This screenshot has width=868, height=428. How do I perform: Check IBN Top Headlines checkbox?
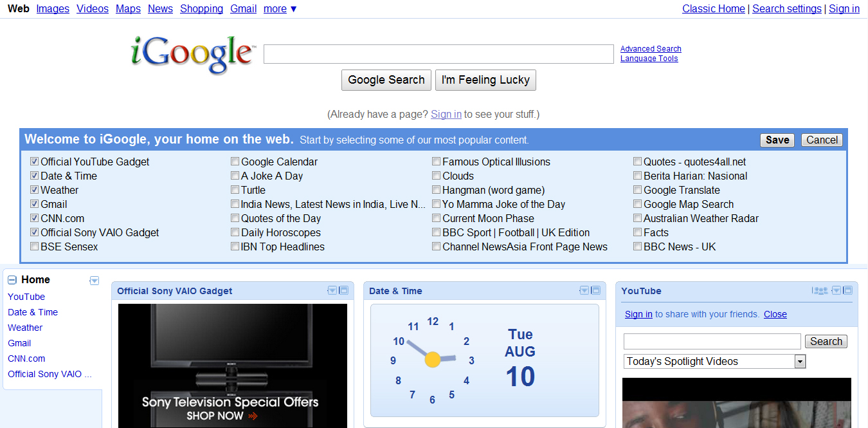click(235, 247)
